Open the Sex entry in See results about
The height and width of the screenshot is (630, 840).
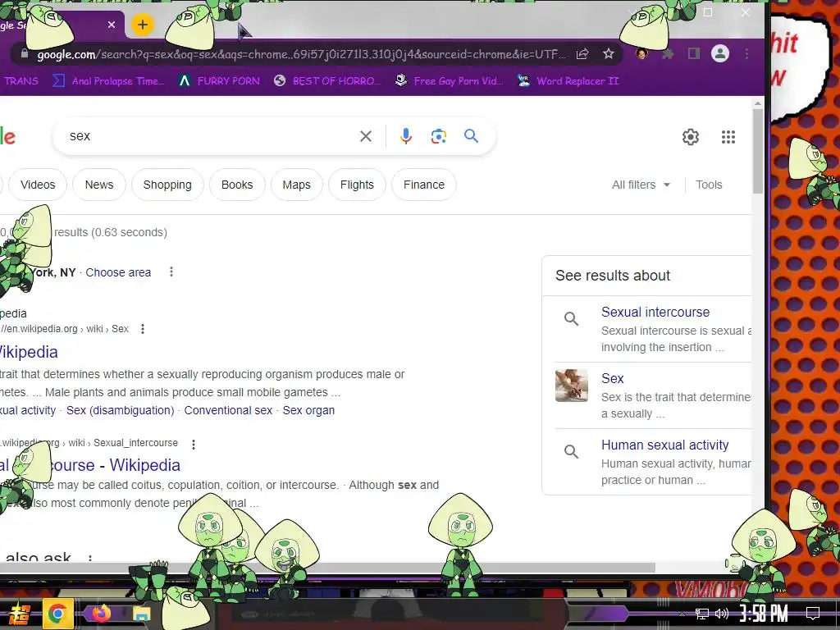tap(612, 378)
